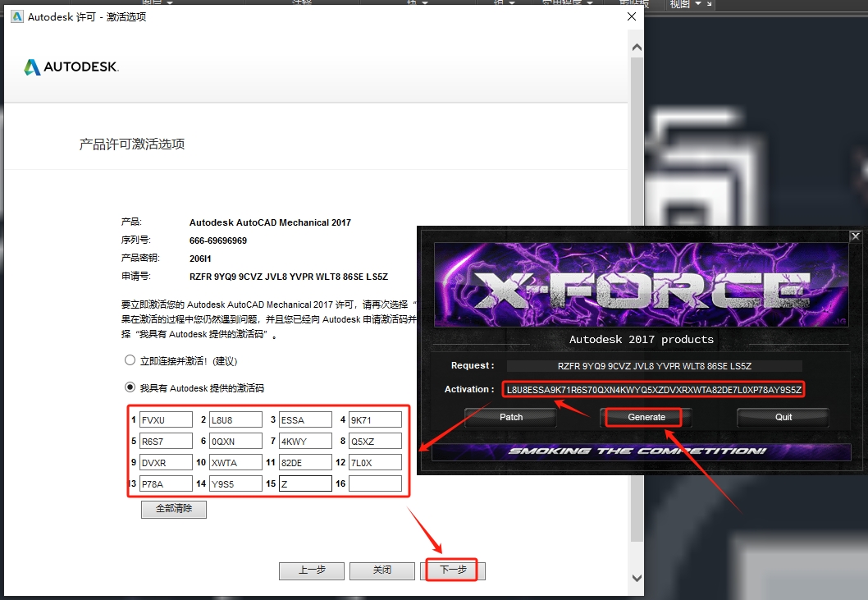The width and height of the screenshot is (868, 600).
Task: Click activation code field 11 containing 82DE
Action: coord(305,462)
